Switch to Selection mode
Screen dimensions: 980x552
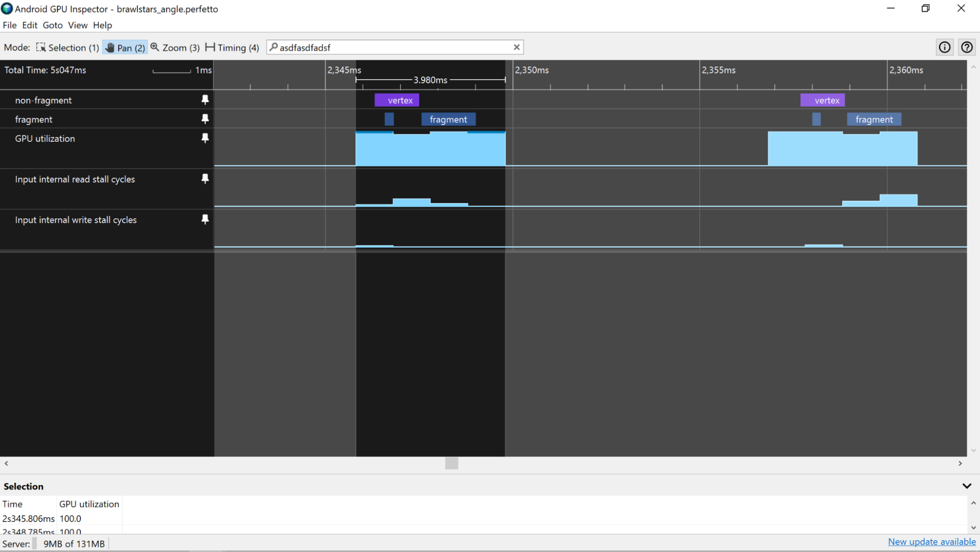67,48
